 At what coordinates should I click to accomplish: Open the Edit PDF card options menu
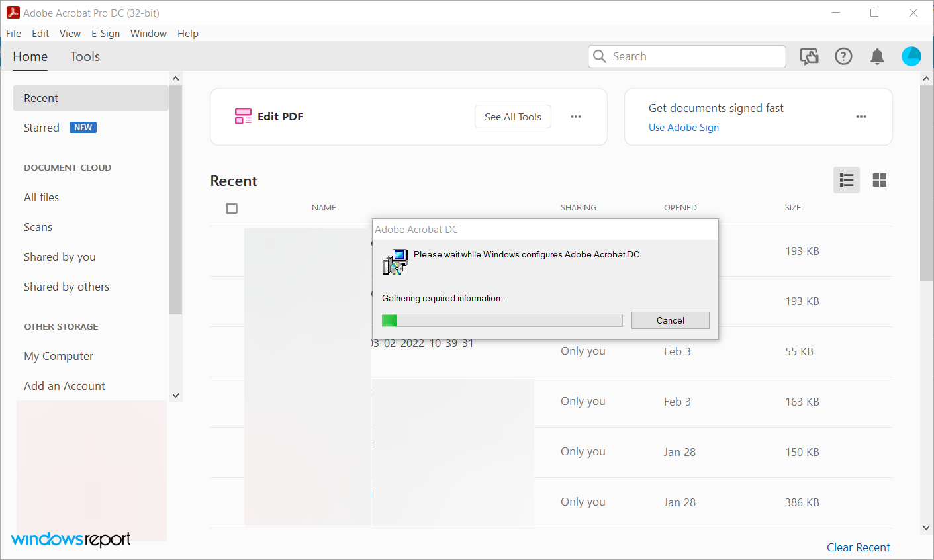[576, 117]
